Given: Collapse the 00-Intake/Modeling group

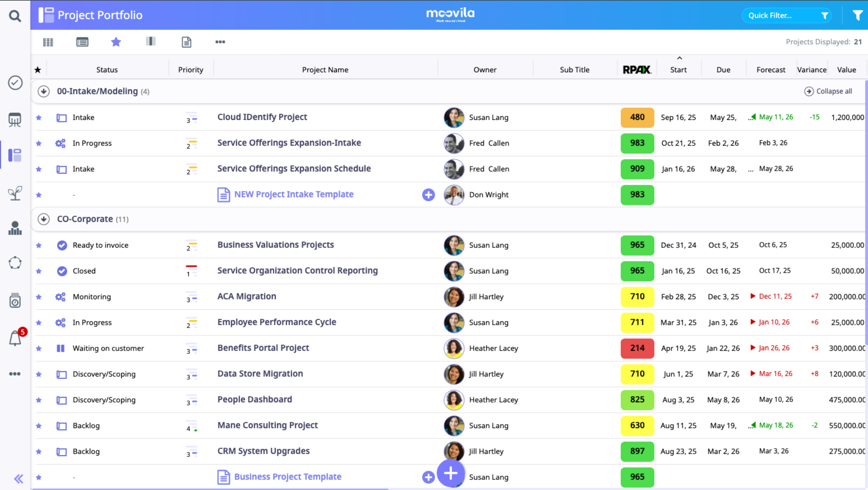Looking at the screenshot, I should (44, 91).
